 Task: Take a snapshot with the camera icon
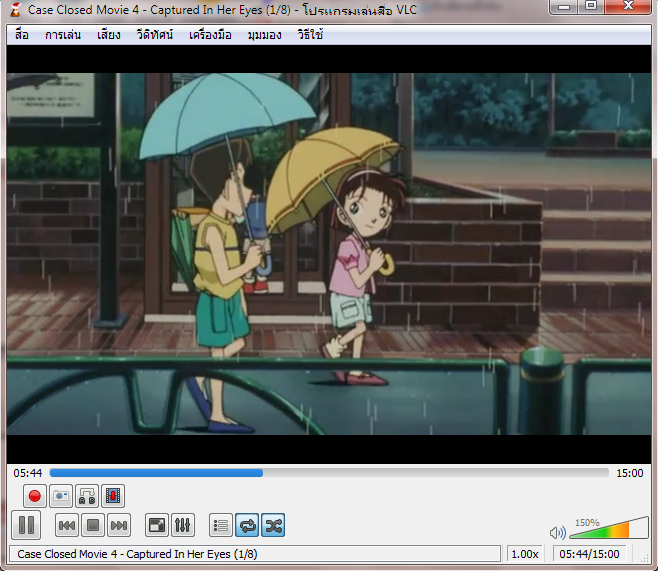click(x=61, y=496)
